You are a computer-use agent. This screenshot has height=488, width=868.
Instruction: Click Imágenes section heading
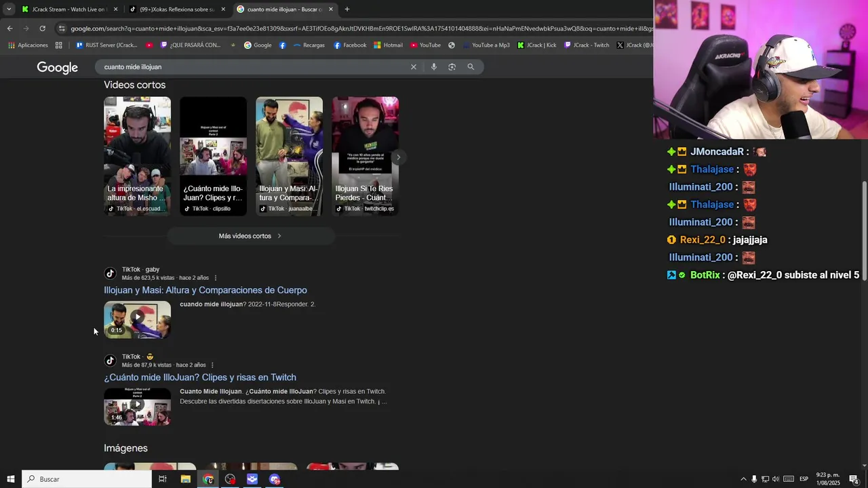[x=125, y=448]
